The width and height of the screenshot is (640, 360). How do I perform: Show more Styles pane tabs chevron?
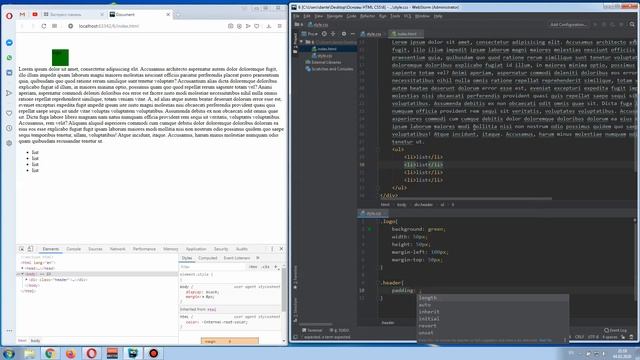point(258,258)
